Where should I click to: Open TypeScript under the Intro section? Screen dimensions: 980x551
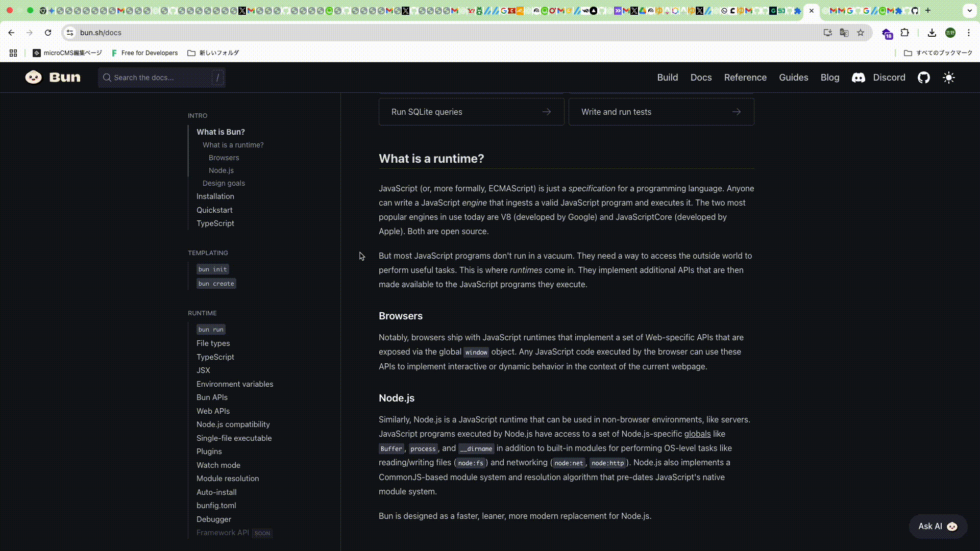click(x=215, y=223)
